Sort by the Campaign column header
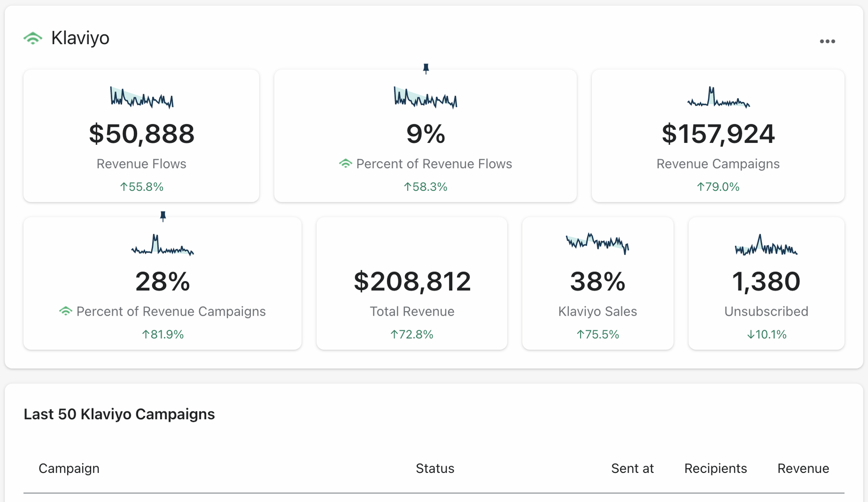The height and width of the screenshot is (502, 868). pyautogui.click(x=69, y=468)
